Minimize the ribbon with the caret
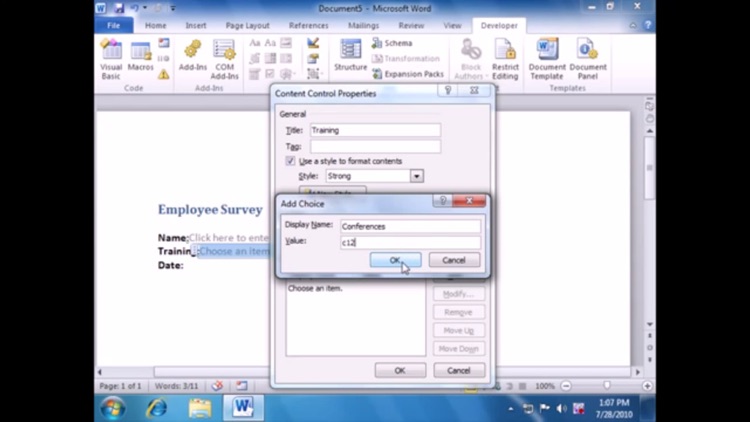 pos(632,25)
